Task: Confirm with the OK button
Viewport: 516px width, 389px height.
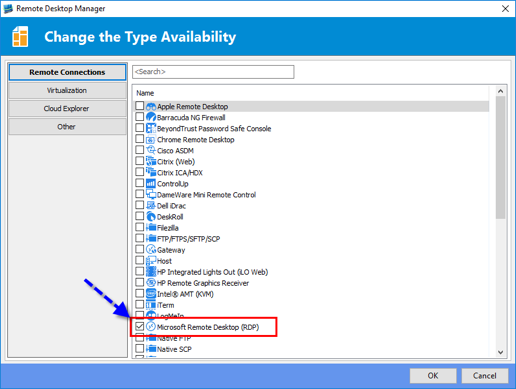Action: [x=433, y=376]
